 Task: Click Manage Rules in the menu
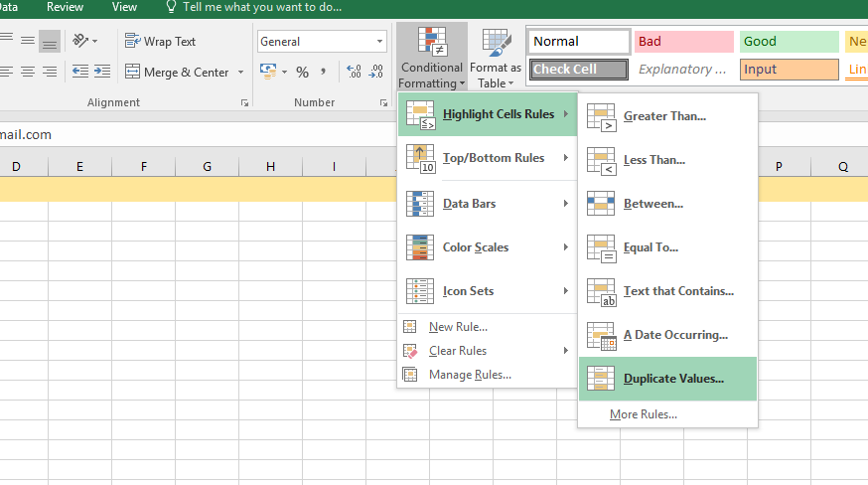point(469,375)
